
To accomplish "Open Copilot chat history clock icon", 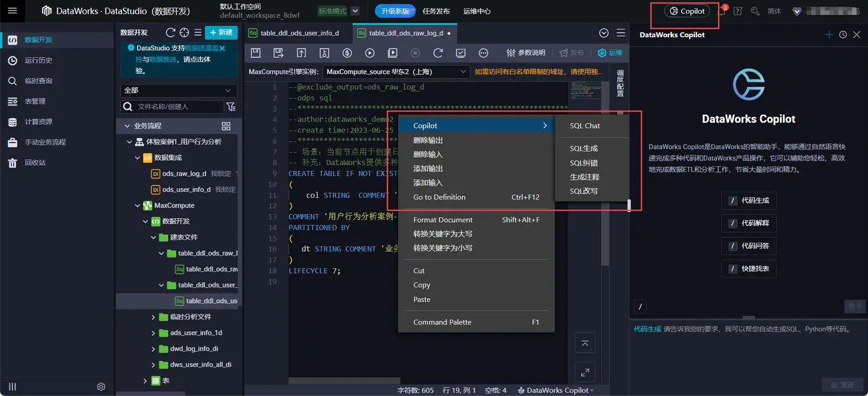I will coord(843,35).
